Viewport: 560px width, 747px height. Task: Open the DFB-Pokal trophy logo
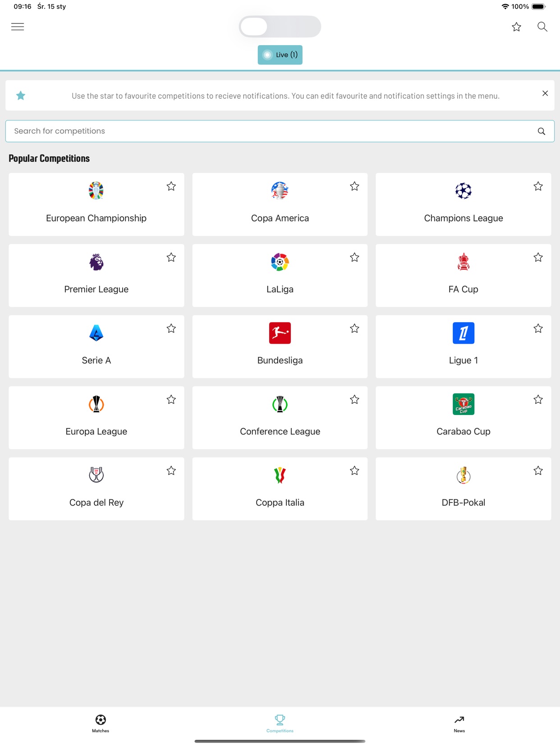pos(464,475)
